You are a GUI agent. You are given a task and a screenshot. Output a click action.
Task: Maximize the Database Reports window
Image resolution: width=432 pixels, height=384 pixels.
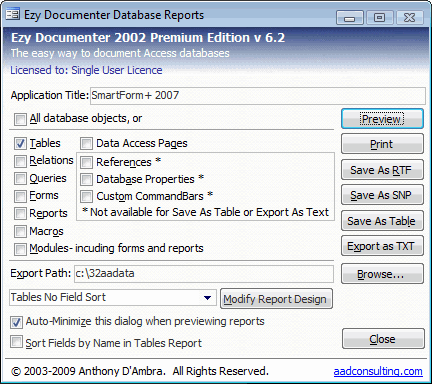click(x=379, y=17)
